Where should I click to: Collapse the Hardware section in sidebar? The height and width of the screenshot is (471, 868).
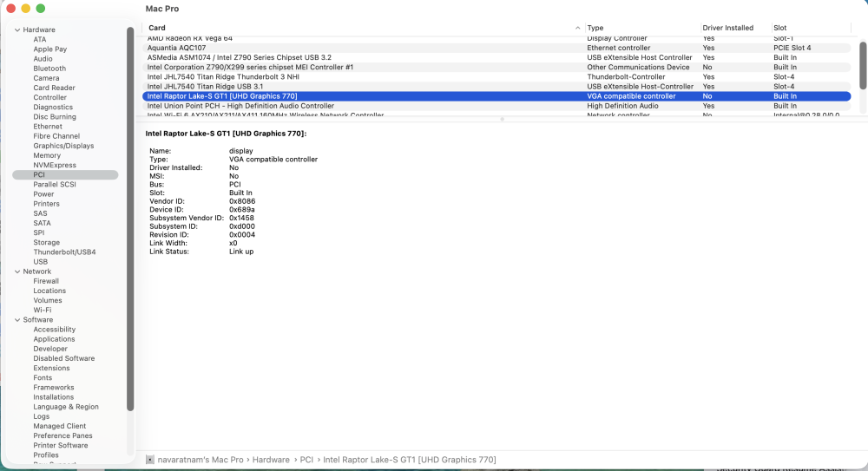tap(17, 29)
